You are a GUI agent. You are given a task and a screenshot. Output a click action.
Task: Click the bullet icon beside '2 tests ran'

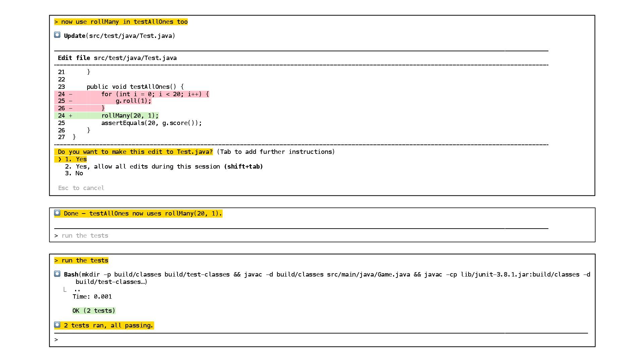click(x=57, y=325)
